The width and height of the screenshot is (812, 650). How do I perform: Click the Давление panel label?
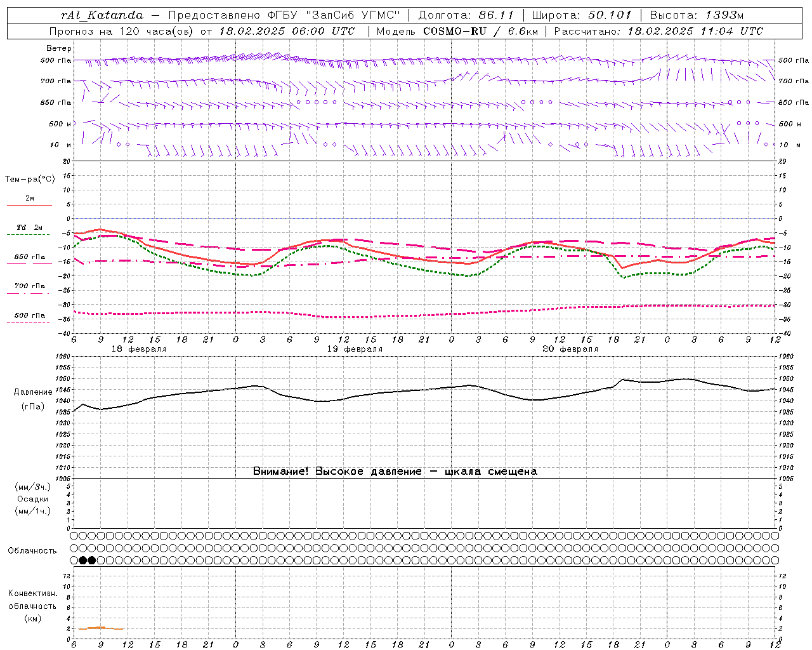click(x=33, y=392)
